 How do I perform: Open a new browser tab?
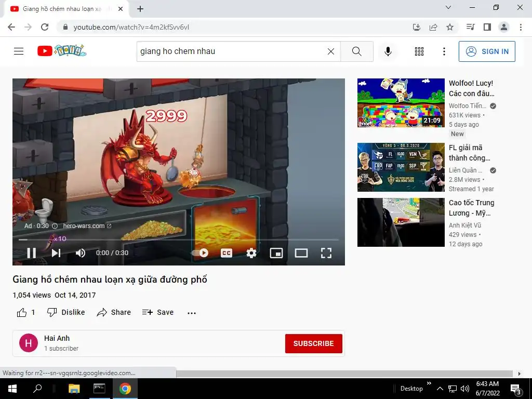point(140,9)
